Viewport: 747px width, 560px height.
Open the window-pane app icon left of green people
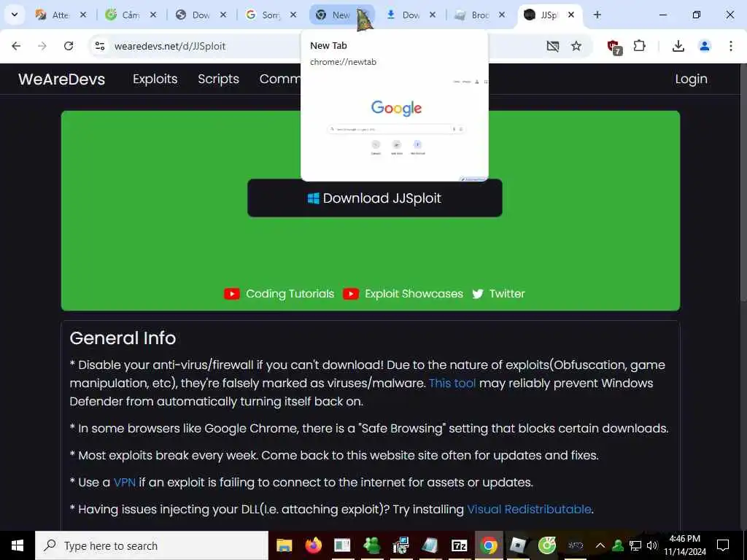pos(343,545)
